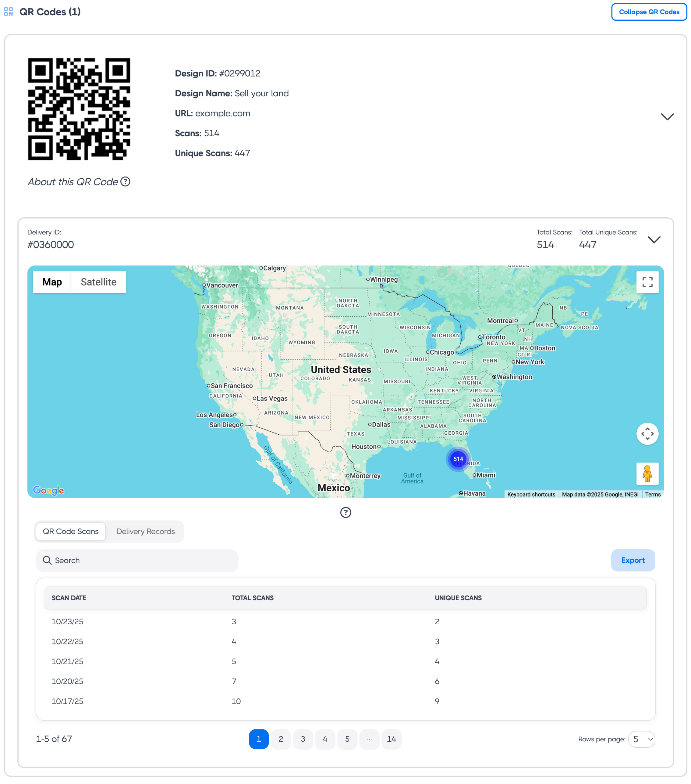Click the QR Codes icon in the header
This screenshot has height=784, width=691.
[9, 12]
